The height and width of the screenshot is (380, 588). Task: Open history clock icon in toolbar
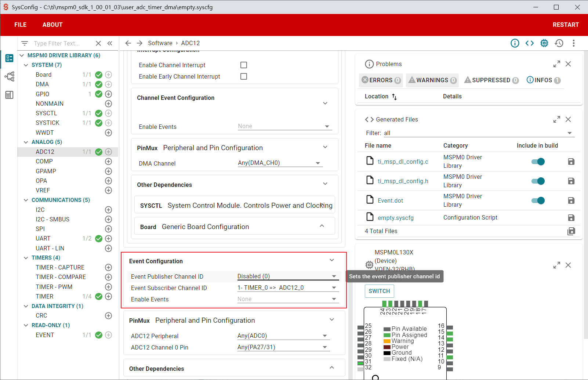coord(559,43)
